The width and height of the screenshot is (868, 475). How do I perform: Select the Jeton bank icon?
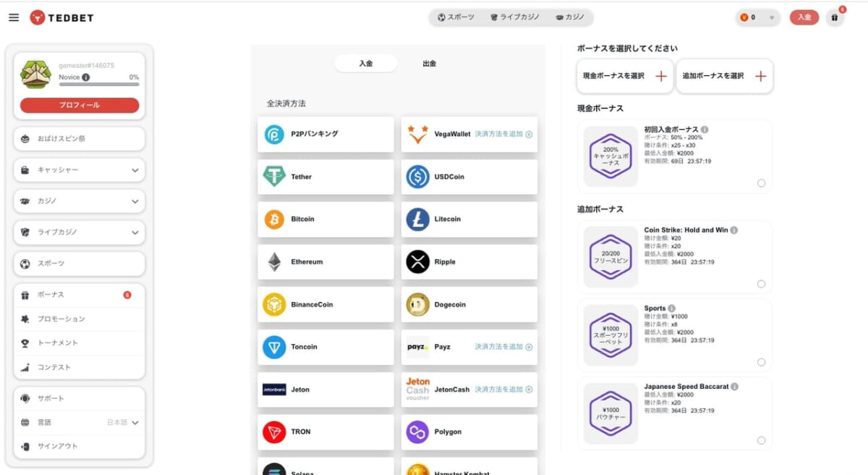point(274,390)
